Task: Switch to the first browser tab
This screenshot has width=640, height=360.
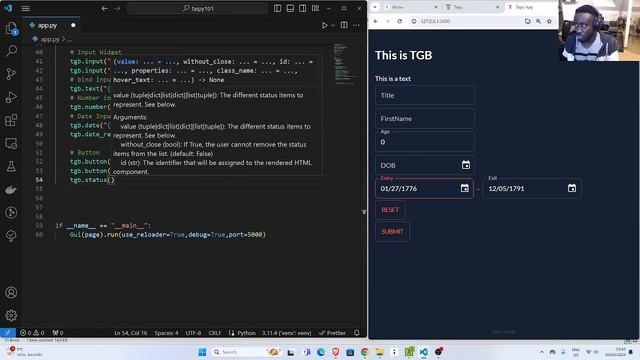Action: [x=411, y=7]
